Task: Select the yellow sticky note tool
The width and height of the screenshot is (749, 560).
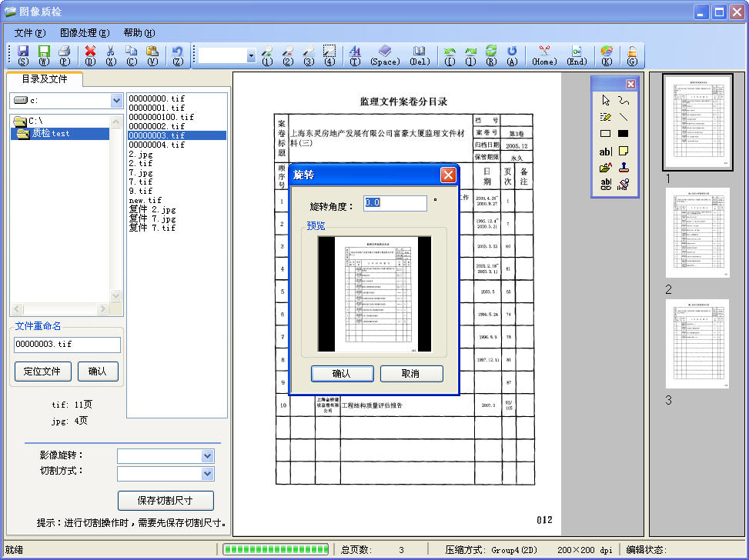Action: pos(624,150)
